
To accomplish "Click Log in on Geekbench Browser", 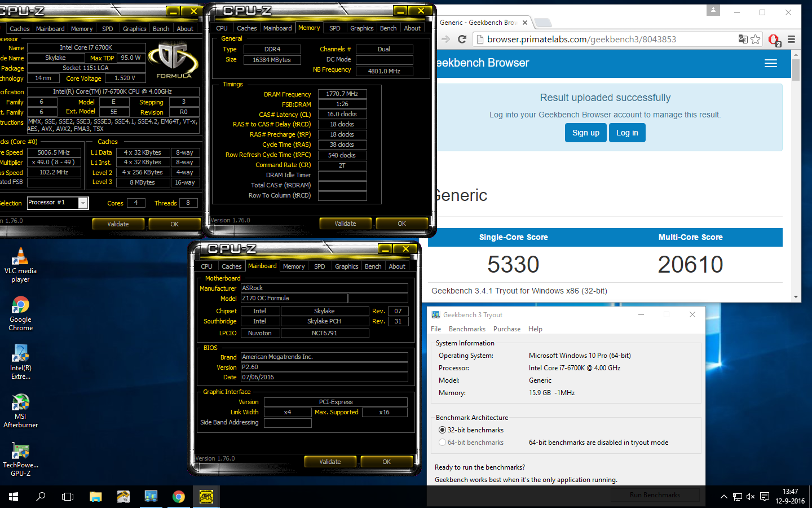I will 627,133.
